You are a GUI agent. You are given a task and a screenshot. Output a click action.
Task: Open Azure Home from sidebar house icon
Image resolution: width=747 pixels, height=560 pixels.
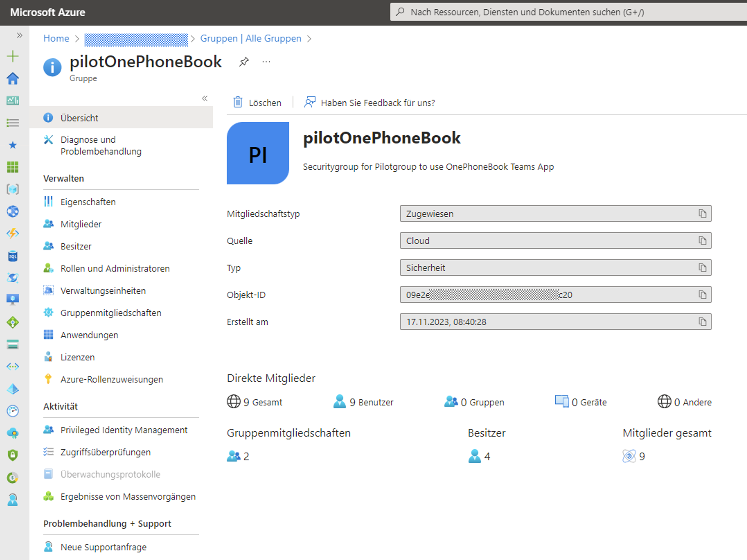pyautogui.click(x=13, y=78)
